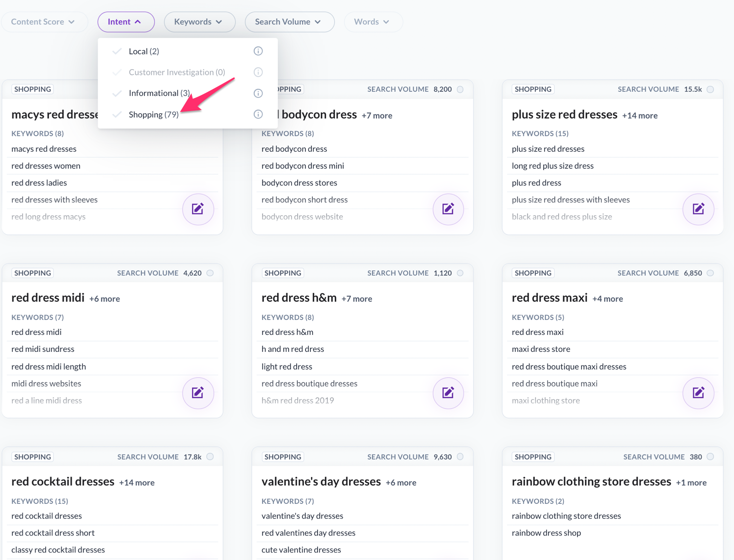Open editor for red dress h&m cluster
The height and width of the screenshot is (560, 734).
click(x=448, y=393)
